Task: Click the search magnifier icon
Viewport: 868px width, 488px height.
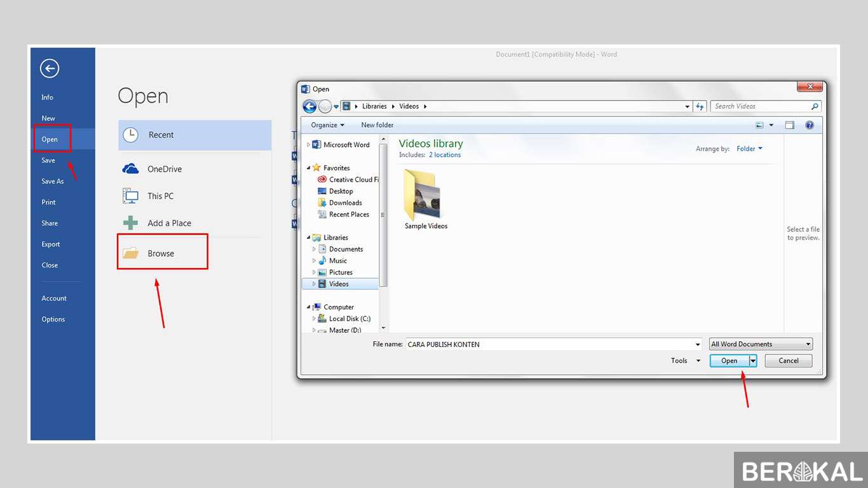Action: (815, 106)
